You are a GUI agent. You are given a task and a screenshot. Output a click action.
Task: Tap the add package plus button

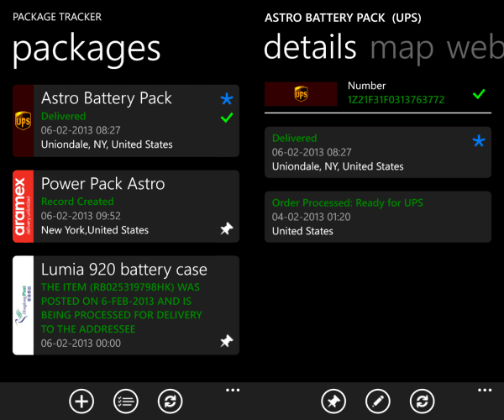coord(81,402)
